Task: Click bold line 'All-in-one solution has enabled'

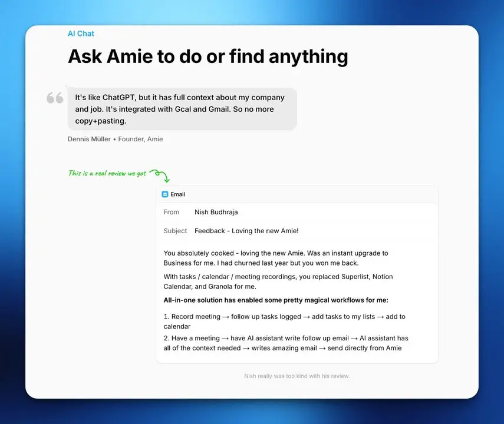Action: point(276,300)
